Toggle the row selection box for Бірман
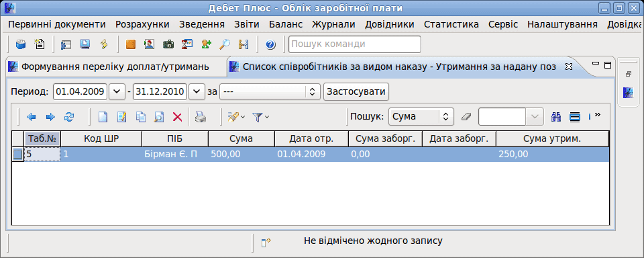Screen dimensions: 644x258 pyautogui.click(x=17, y=155)
